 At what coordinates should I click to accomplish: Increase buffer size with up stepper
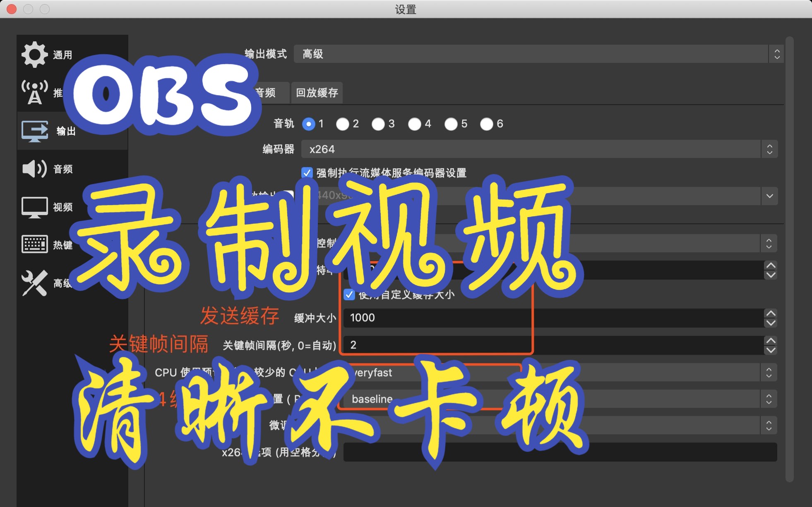[771, 313]
